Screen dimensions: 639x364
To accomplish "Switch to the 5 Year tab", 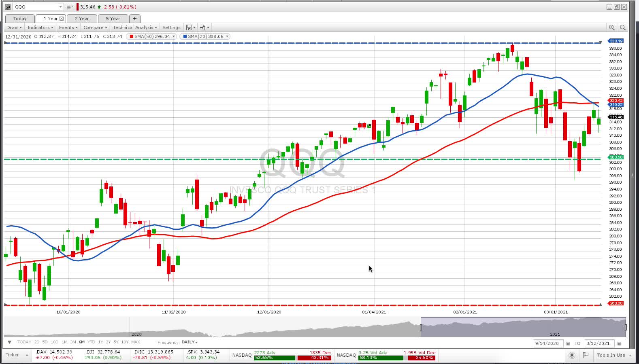I will 113,19.
